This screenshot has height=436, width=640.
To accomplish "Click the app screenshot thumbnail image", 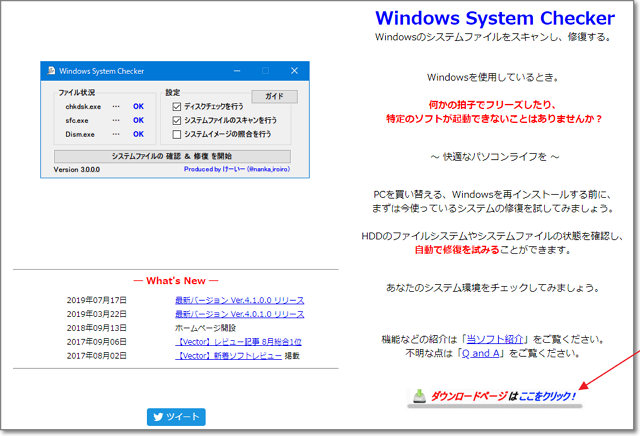I will pos(172,120).
